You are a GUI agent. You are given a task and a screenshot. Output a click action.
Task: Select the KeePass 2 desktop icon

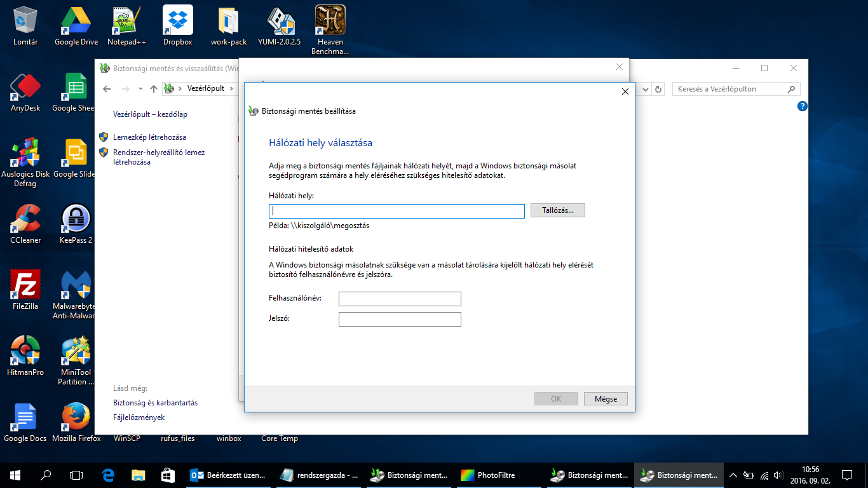point(76,224)
